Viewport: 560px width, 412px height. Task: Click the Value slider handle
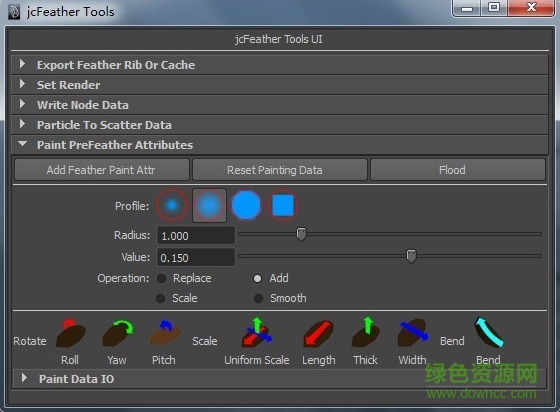coord(411,256)
